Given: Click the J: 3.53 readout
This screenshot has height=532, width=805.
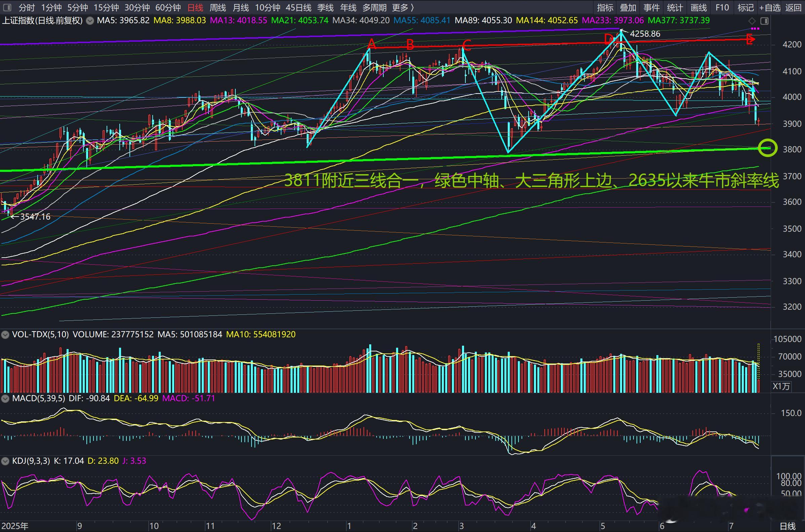Looking at the screenshot, I should [x=135, y=461].
